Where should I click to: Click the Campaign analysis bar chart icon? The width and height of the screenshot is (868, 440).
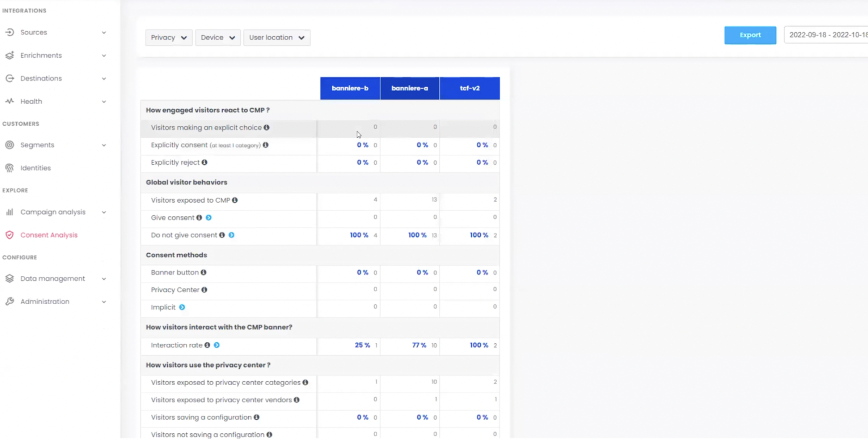[x=10, y=212]
